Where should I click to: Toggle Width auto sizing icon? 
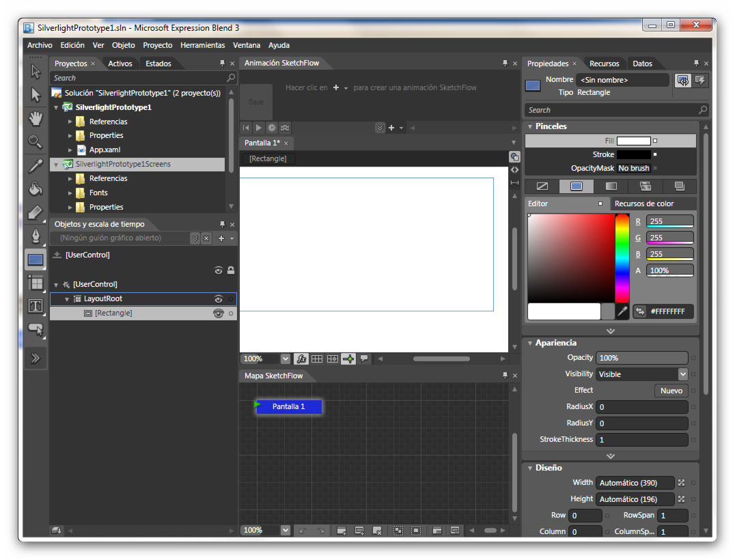681,483
